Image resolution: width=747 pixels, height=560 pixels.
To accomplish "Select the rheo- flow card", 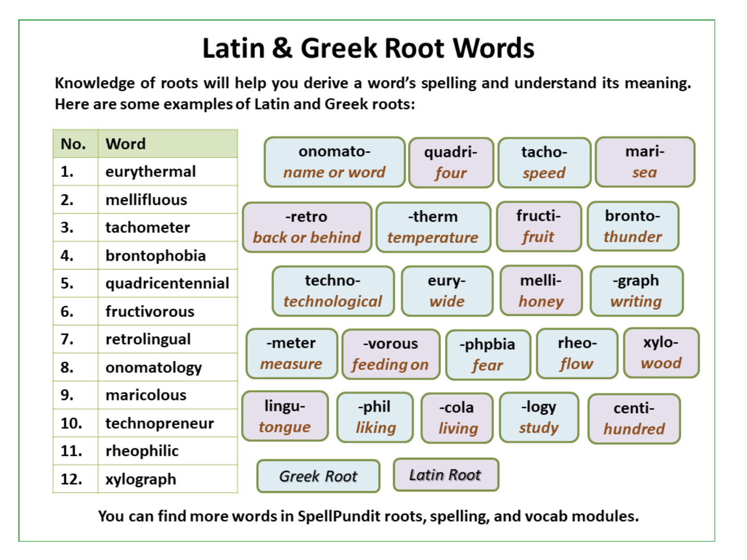I will [577, 353].
